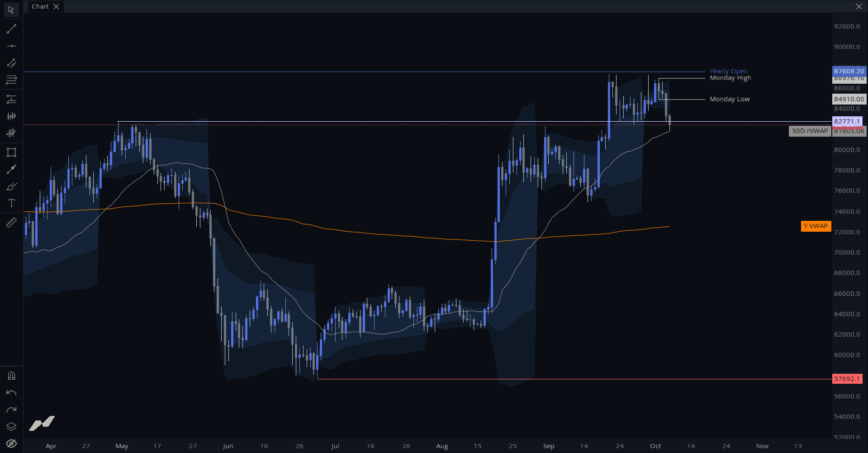Close the chart panel at top right
Screen dimensions: 868x453
pyautogui.click(x=859, y=6)
